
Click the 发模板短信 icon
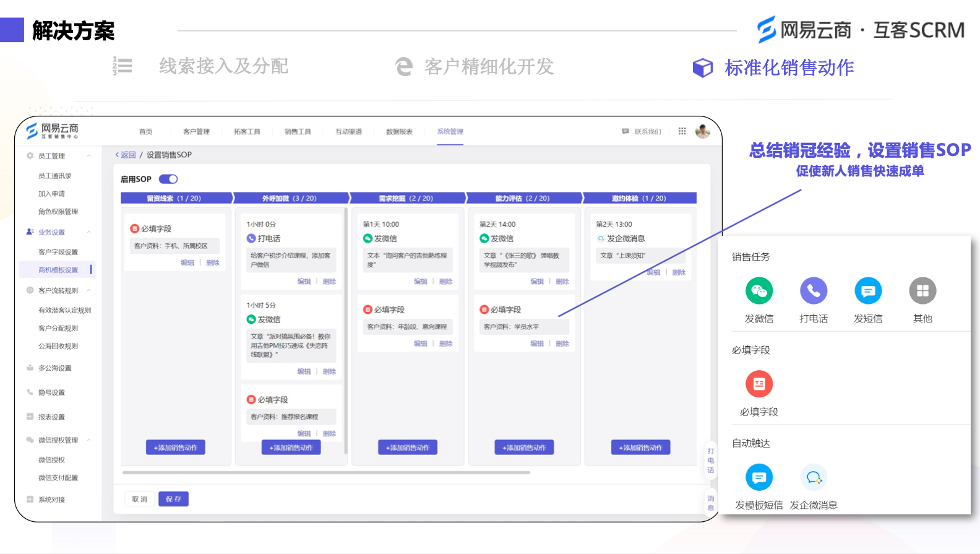[759, 478]
